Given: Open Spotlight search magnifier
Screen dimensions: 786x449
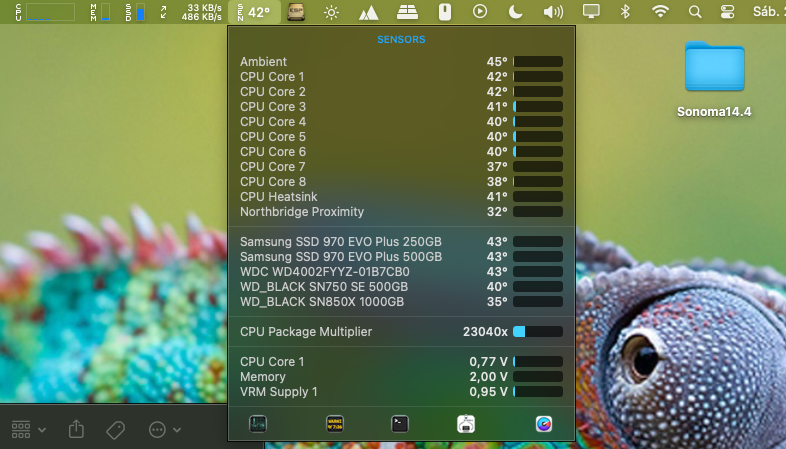Looking at the screenshot, I should [x=695, y=12].
